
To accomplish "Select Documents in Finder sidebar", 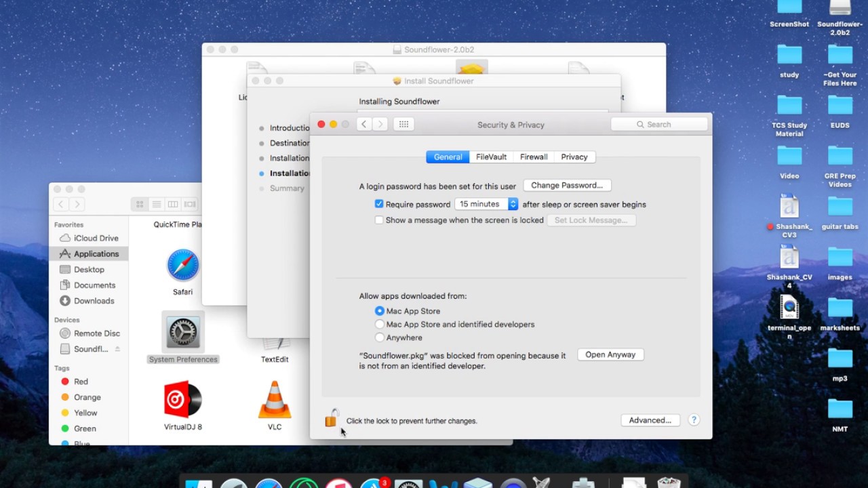I will [89, 285].
